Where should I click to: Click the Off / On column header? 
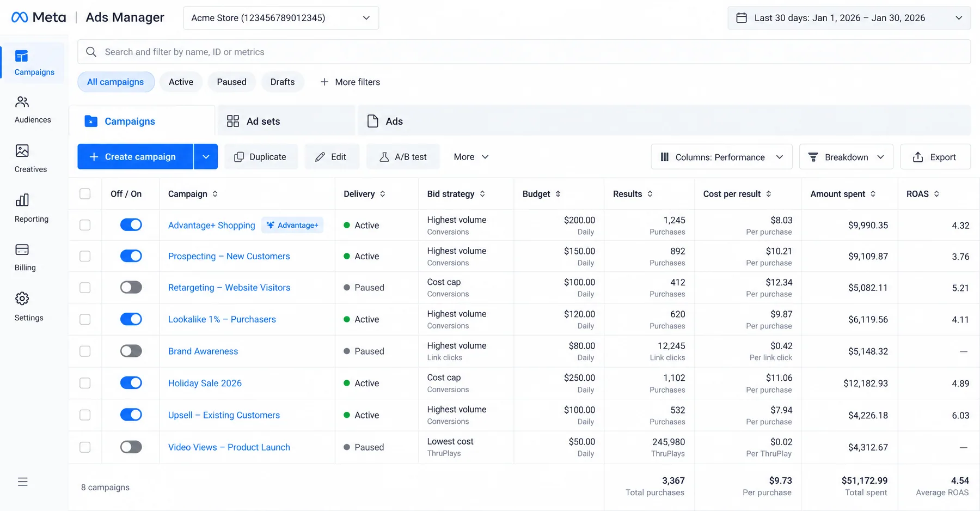tap(126, 194)
